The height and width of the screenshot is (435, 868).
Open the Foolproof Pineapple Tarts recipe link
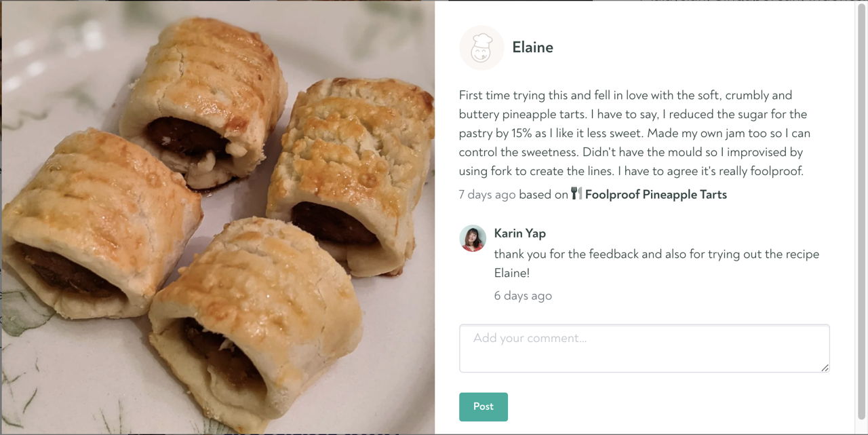tap(656, 195)
